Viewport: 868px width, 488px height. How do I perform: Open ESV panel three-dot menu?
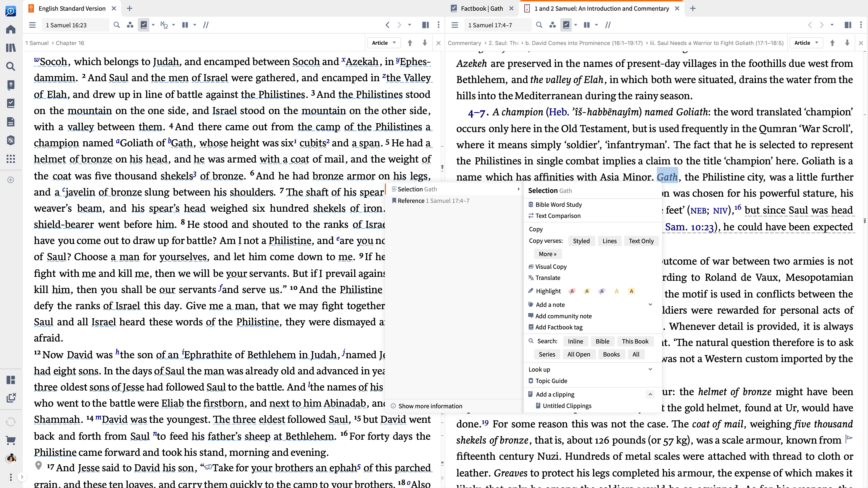[438, 25]
